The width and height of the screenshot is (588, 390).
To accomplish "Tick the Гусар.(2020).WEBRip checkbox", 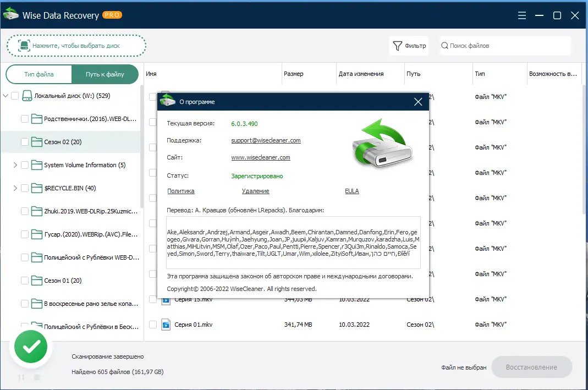I will tap(25, 234).
